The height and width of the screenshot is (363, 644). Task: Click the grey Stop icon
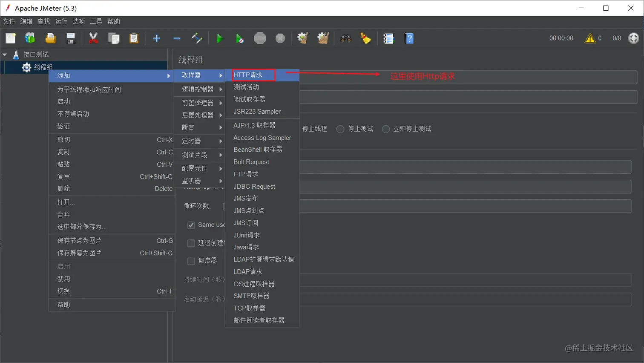(x=260, y=38)
